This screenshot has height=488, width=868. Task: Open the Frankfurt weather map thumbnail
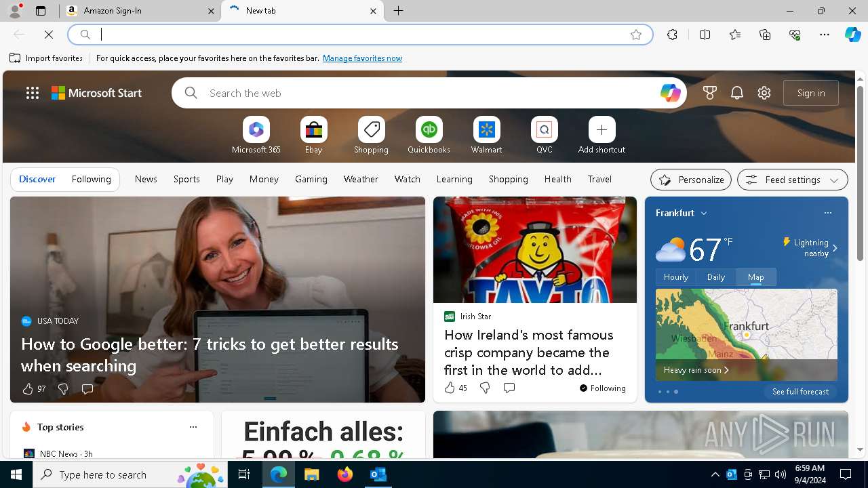point(746,335)
